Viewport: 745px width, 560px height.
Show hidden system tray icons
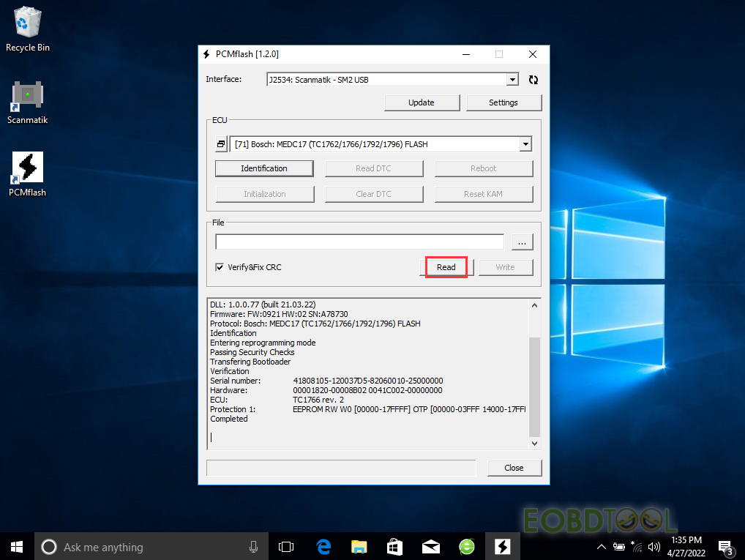602,547
